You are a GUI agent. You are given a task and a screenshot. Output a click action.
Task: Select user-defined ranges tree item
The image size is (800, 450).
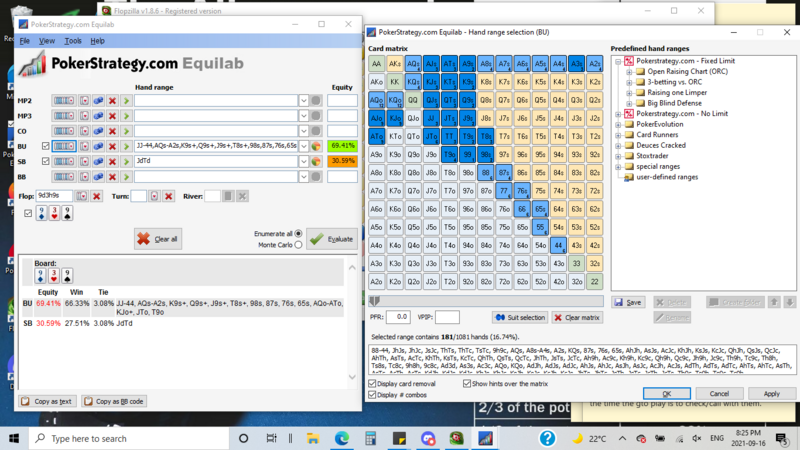click(666, 177)
